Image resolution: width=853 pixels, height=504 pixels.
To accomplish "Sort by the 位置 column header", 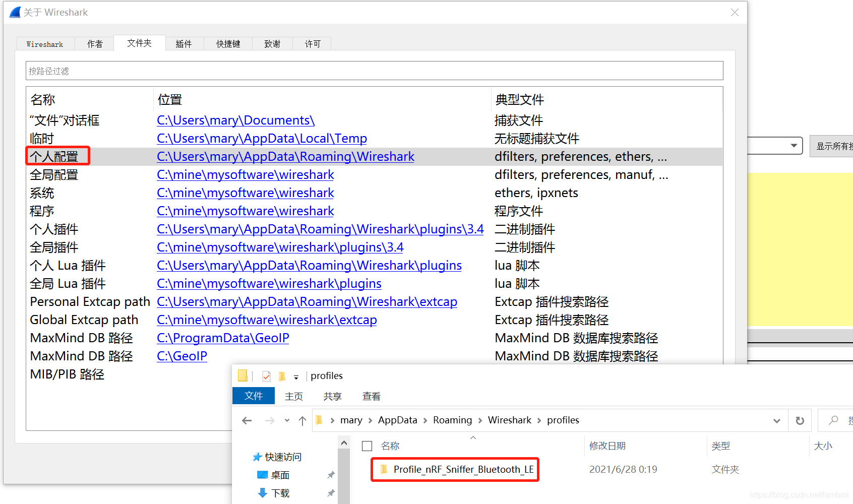I will point(169,100).
